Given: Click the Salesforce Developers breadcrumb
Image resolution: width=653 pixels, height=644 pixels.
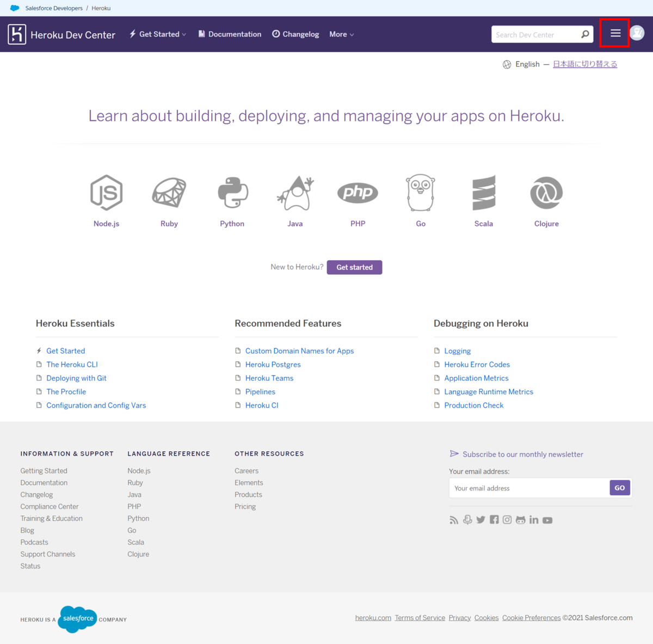Looking at the screenshot, I should click(x=54, y=8).
